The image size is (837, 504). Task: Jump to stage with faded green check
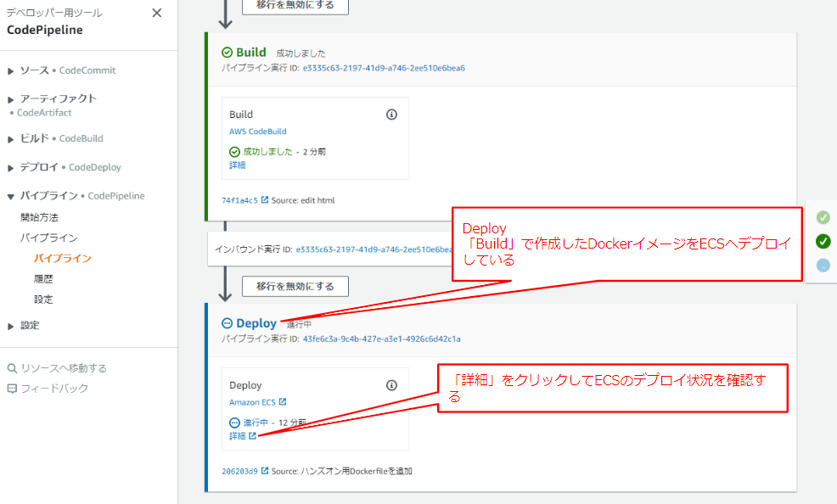pos(823,217)
